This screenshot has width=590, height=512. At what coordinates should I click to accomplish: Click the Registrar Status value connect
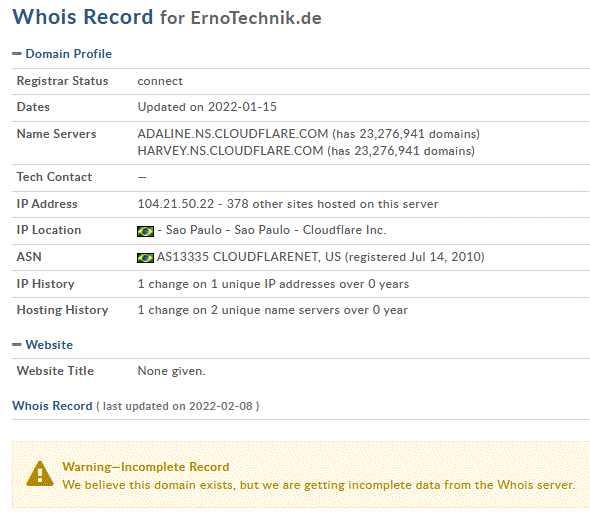[x=160, y=81]
